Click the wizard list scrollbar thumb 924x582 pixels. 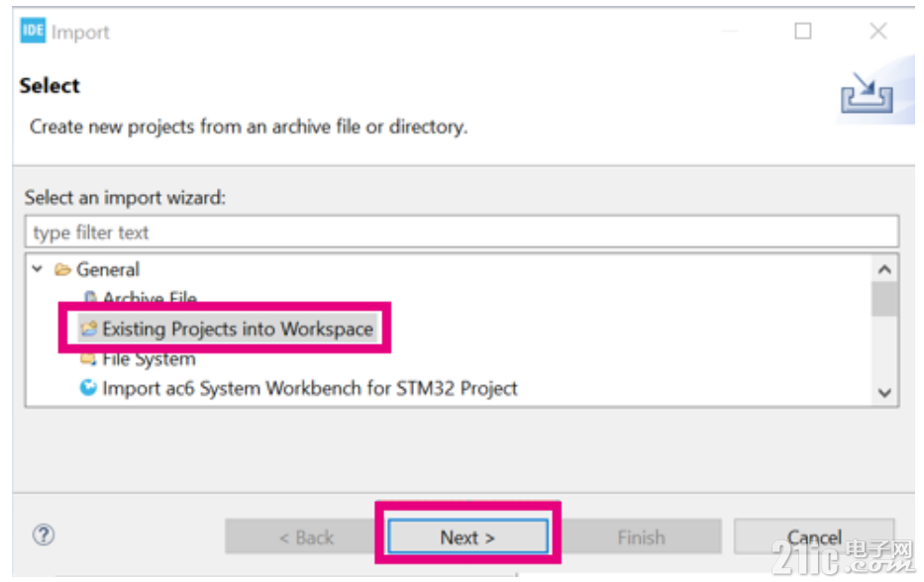click(x=884, y=299)
